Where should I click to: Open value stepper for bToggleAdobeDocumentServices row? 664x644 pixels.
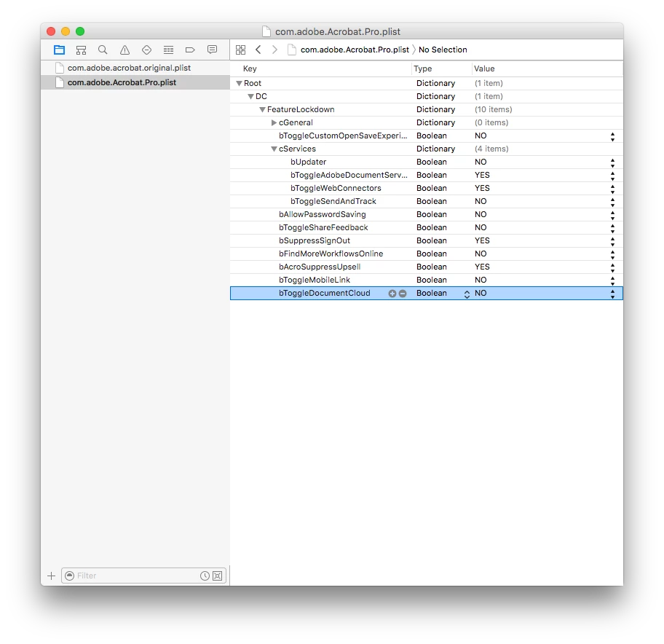[612, 176]
